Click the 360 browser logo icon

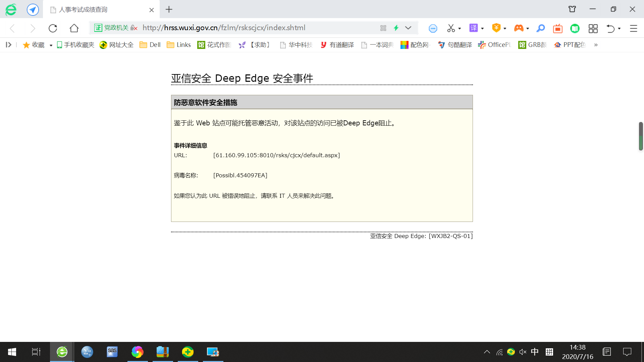point(11,9)
